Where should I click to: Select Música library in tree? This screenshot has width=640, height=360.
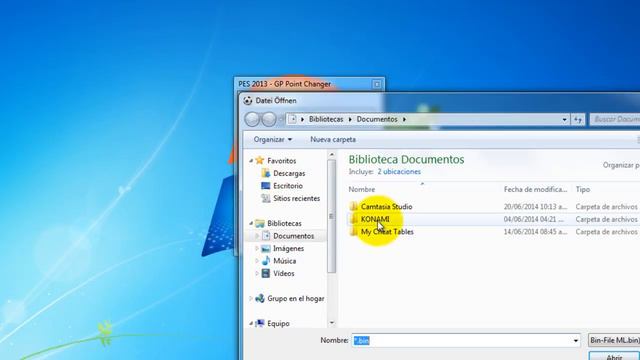point(284,261)
